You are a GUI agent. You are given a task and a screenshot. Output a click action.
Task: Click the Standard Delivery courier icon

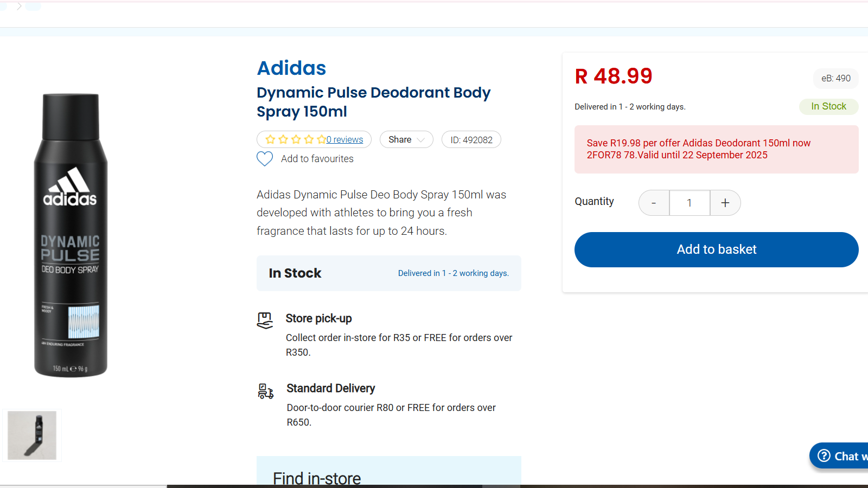click(265, 391)
